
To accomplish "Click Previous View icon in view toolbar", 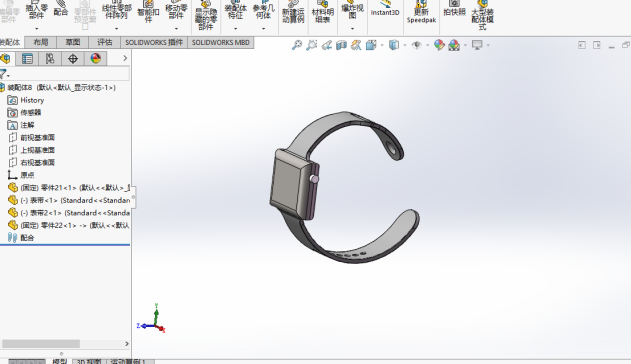I will point(326,45).
